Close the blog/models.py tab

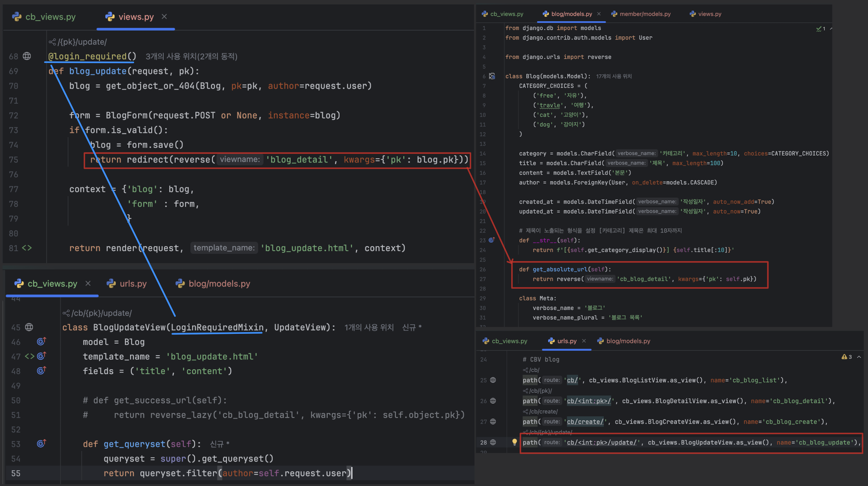[599, 14]
